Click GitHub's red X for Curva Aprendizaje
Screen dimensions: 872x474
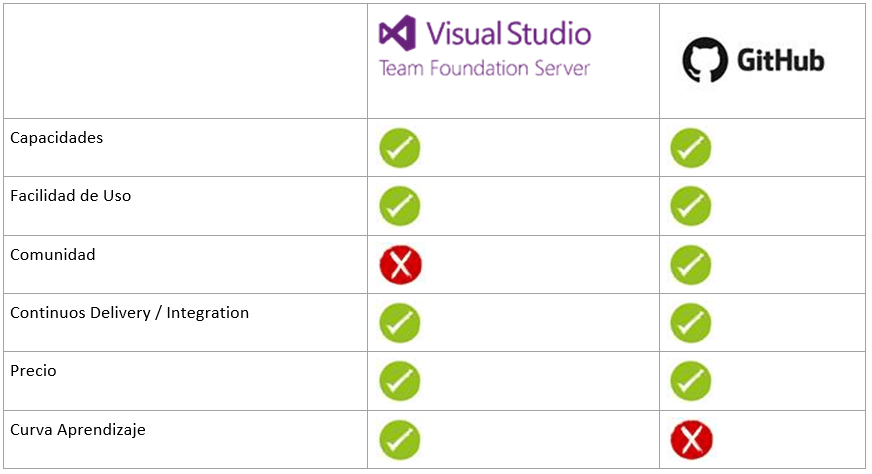point(691,440)
